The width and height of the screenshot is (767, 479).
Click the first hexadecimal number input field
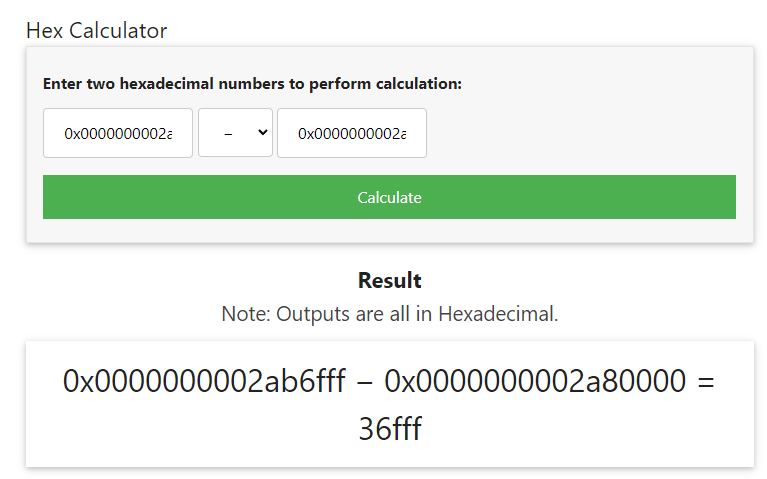[118, 133]
